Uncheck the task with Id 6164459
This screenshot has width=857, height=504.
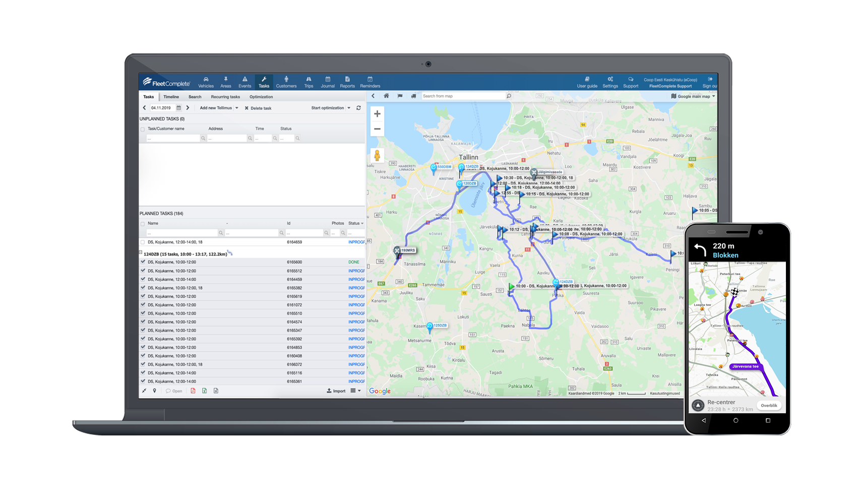(x=143, y=279)
